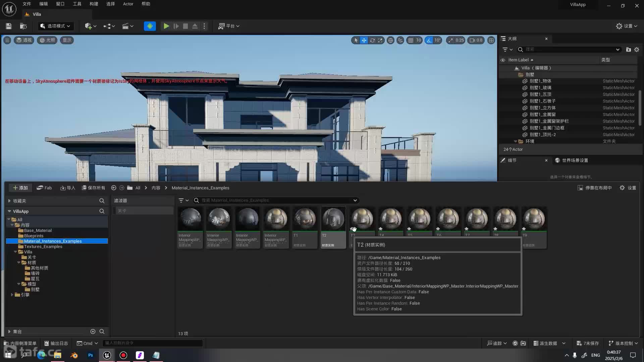Toggle scale snapping icon
This screenshot has height=362, width=644.
click(450, 40)
